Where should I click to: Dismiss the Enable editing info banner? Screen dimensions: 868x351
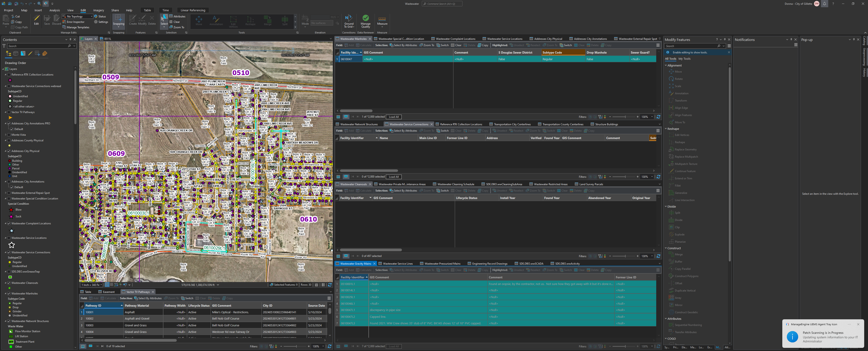pyautogui.click(x=729, y=52)
